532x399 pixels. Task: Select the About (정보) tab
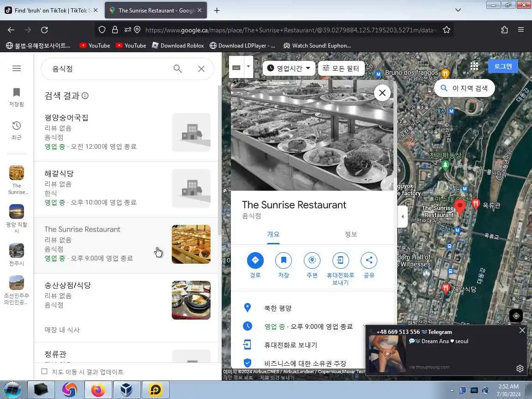[351, 235]
